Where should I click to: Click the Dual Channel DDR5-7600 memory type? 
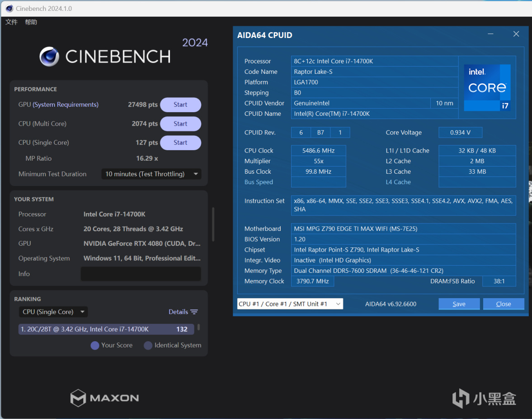point(404,271)
